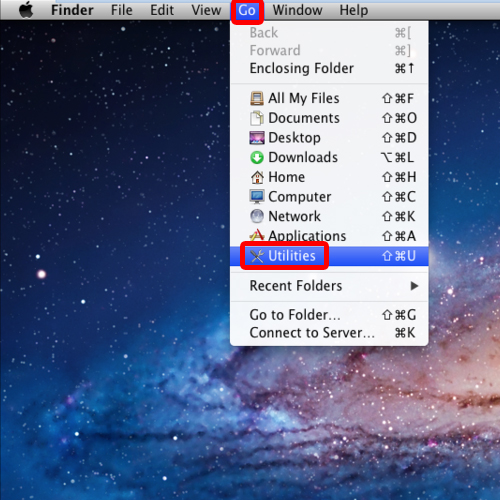The width and height of the screenshot is (500, 500).
Task: Choose Connect to Server… item
Action: click(x=329, y=333)
